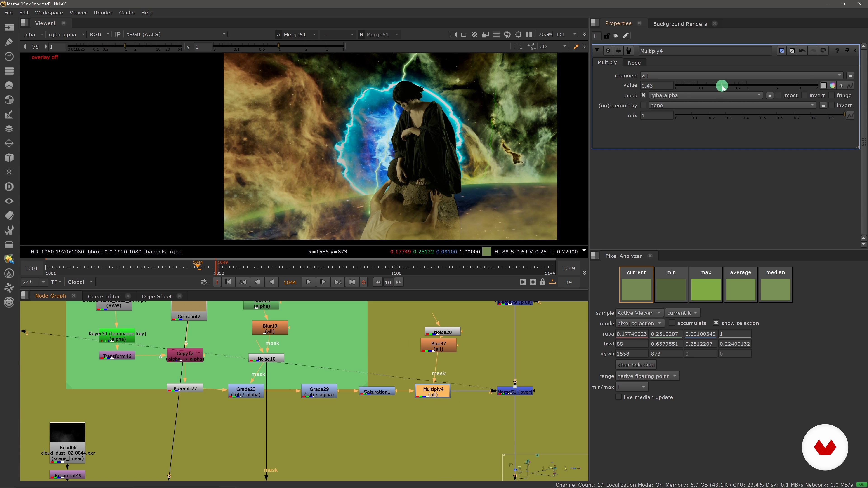Step back 10 frames button
This screenshot has width=868, height=488.
378,282
